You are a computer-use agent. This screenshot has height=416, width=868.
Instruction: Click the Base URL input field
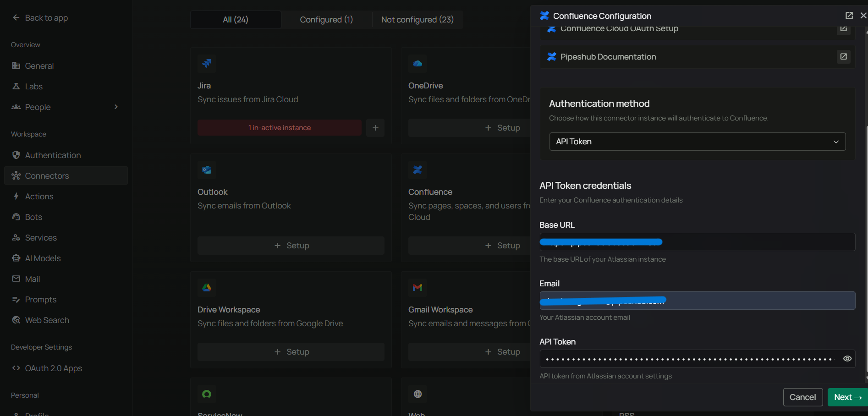click(x=698, y=242)
